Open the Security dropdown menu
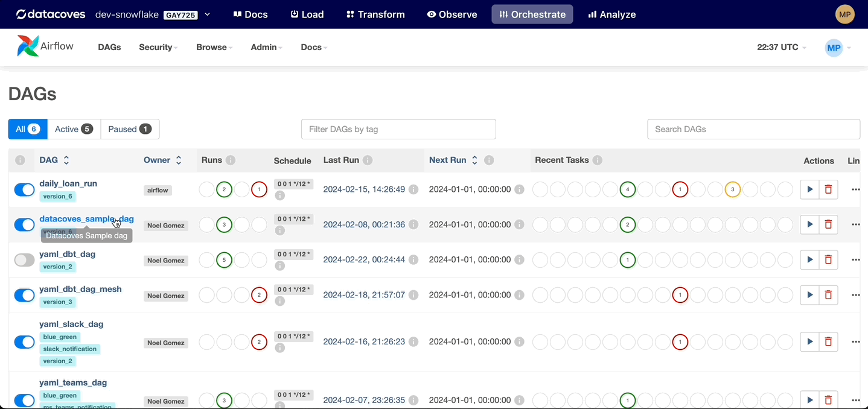 (158, 47)
